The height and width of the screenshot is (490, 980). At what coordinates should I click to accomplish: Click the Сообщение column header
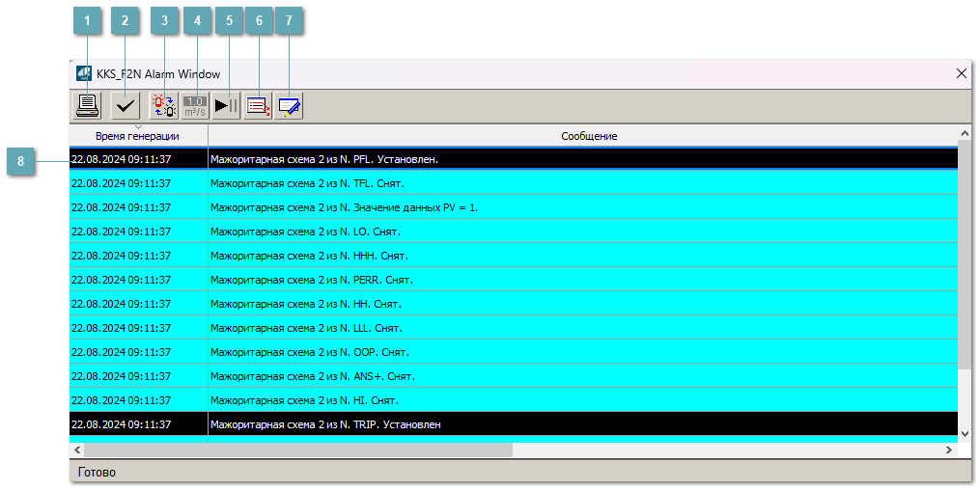click(589, 136)
